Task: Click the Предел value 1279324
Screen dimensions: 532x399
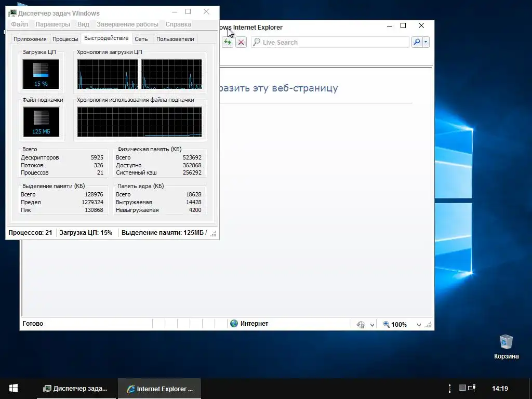Action: [92, 202]
